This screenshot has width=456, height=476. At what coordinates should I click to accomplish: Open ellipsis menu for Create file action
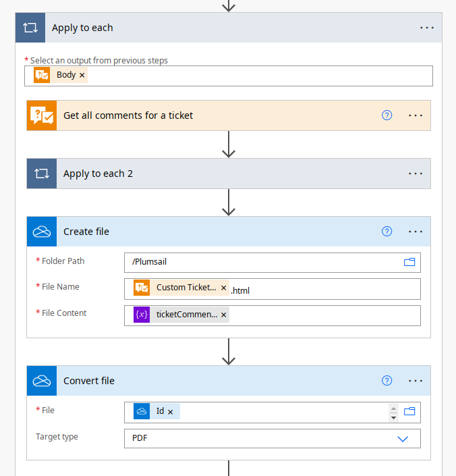tap(416, 232)
